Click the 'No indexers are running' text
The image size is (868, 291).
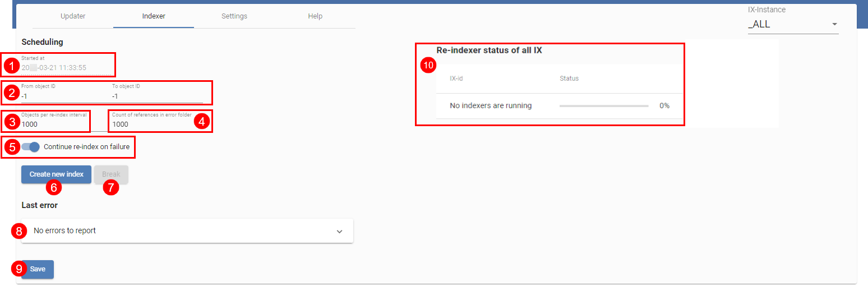[x=491, y=105]
